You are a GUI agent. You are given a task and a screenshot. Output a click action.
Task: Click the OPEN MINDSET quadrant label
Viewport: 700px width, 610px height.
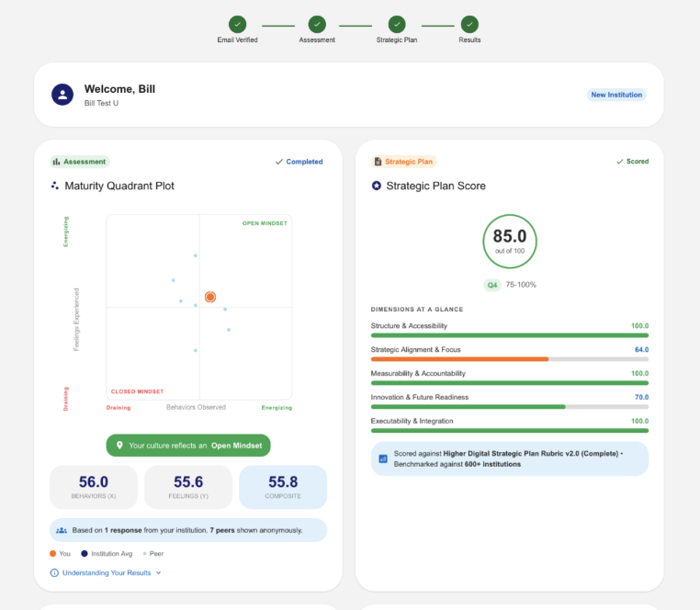(265, 223)
